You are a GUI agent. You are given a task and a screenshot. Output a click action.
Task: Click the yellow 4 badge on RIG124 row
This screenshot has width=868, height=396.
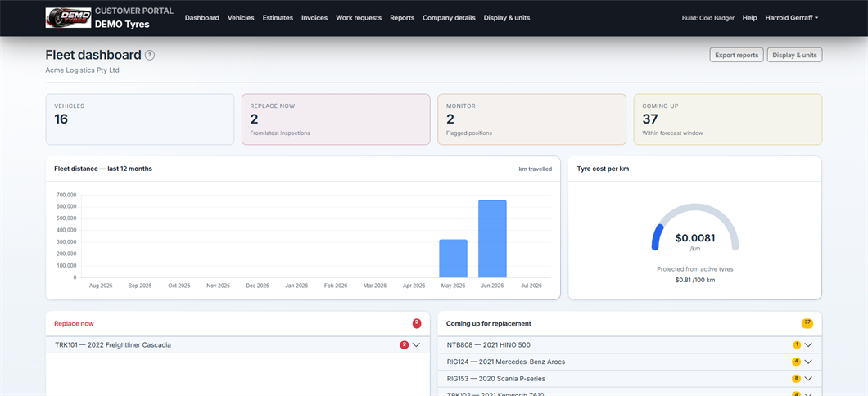pyautogui.click(x=797, y=362)
